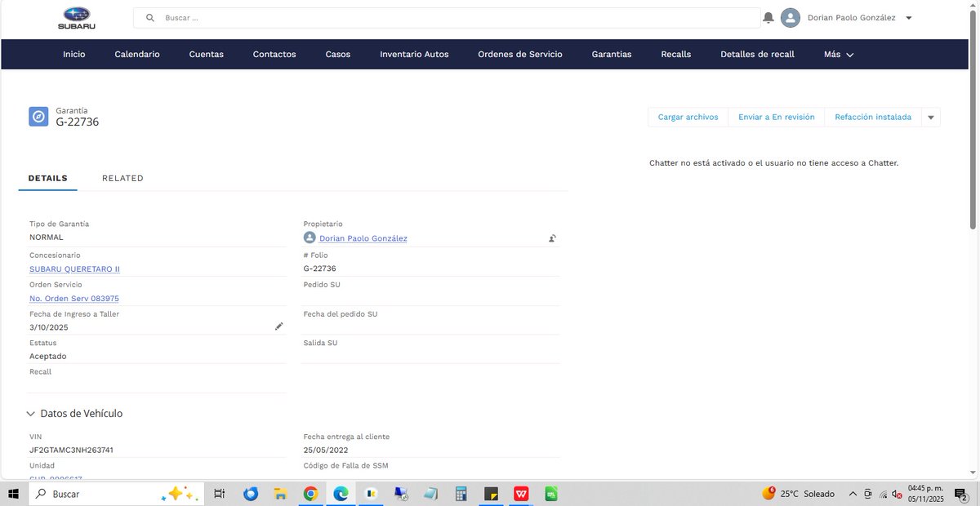
Task: Click the Estatus value Aceptado
Action: (48, 357)
